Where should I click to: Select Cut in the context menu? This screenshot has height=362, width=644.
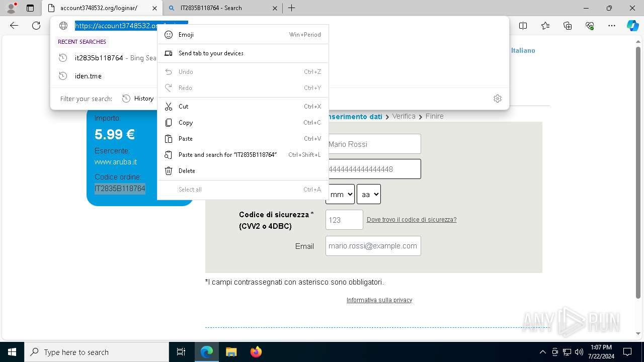click(243, 107)
